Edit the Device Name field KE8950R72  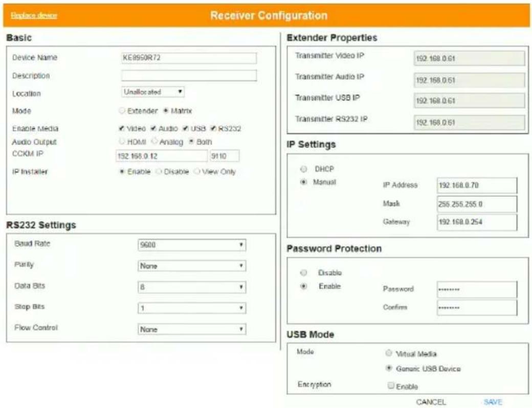click(189, 58)
